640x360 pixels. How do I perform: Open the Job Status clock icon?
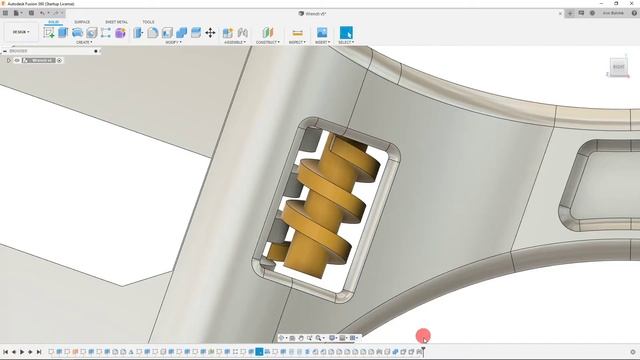(x=592, y=13)
